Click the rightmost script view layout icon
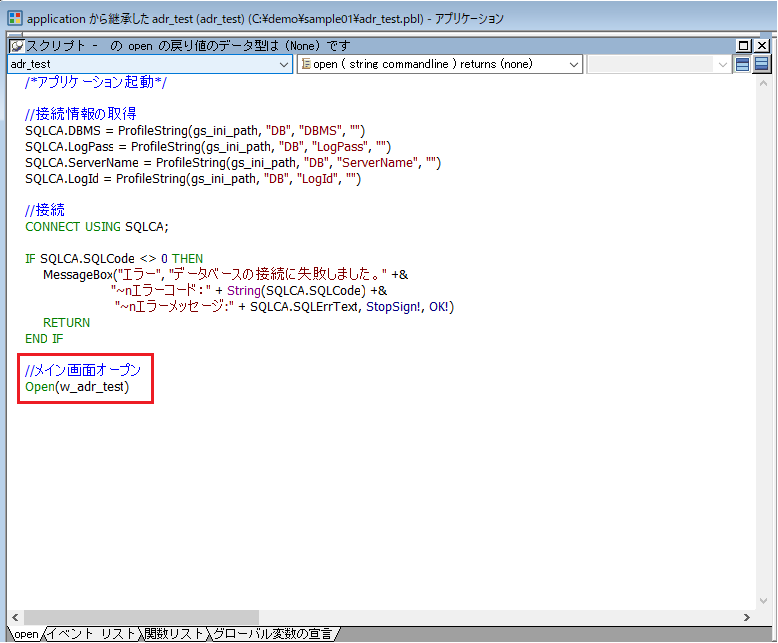 click(762, 64)
